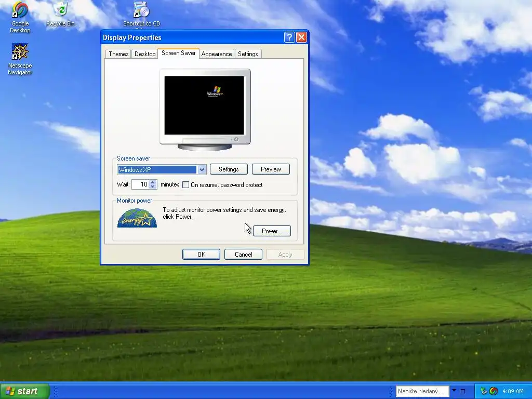The image size is (532, 399).
Task: Expand the Windows XP screen saver dropdown
Action: tap(202, 170)
